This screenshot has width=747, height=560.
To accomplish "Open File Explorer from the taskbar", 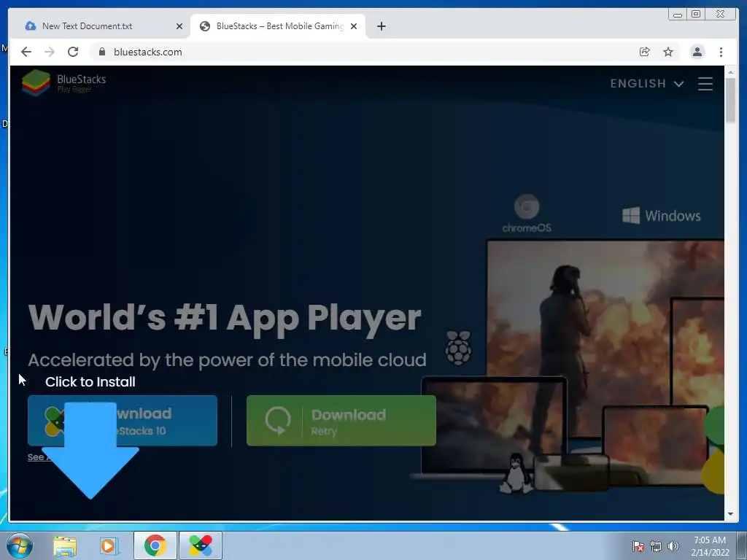I will point(65,545).
